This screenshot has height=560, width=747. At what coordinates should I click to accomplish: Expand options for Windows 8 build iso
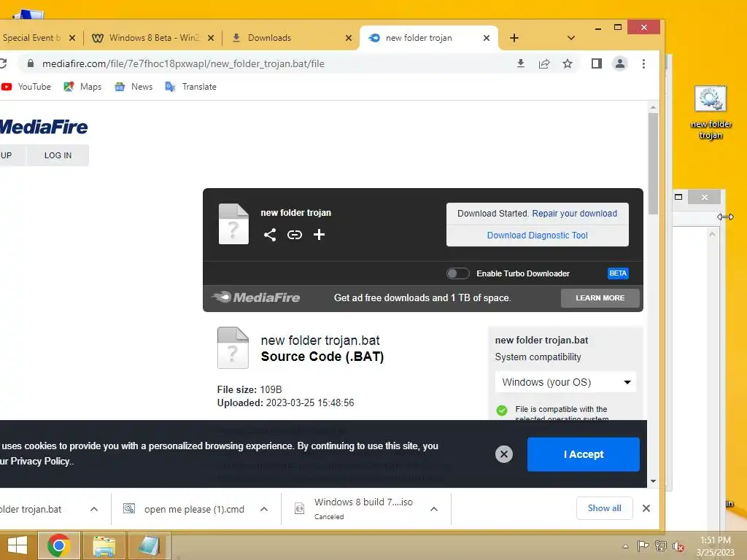(434, 509)
